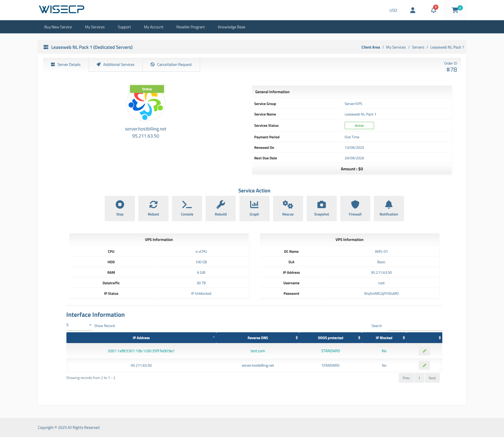Click the IP Unblocked status value
The width and height of the screenshot is (504, 437).
point(201,293)
